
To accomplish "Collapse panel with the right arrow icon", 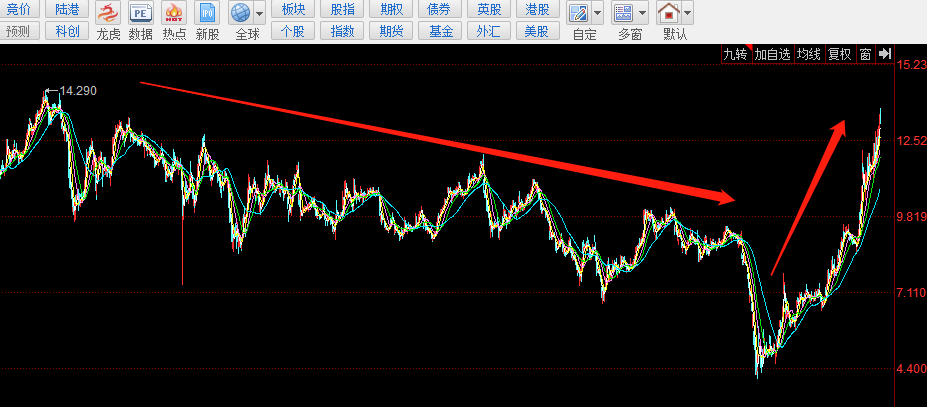I will click(885, 54).
